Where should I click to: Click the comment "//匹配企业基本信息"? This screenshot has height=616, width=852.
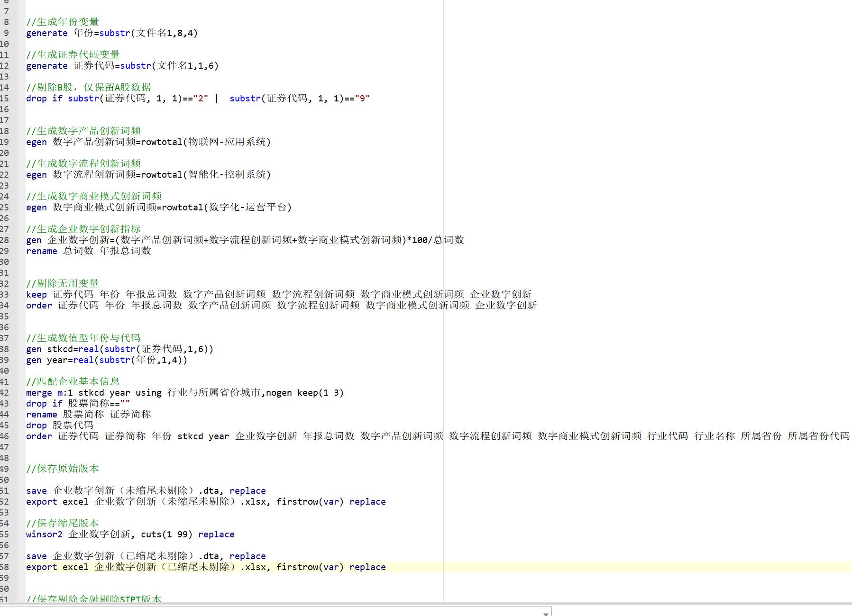[73, 381]
